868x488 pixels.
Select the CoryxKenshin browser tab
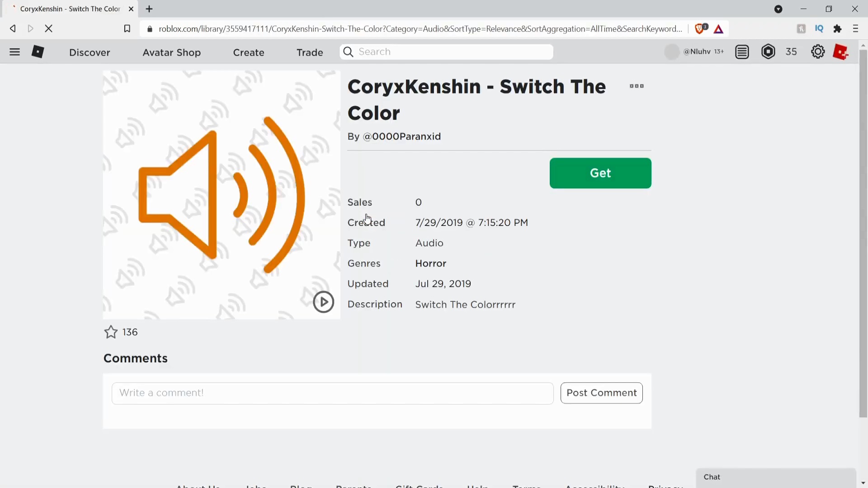[70, 9]
